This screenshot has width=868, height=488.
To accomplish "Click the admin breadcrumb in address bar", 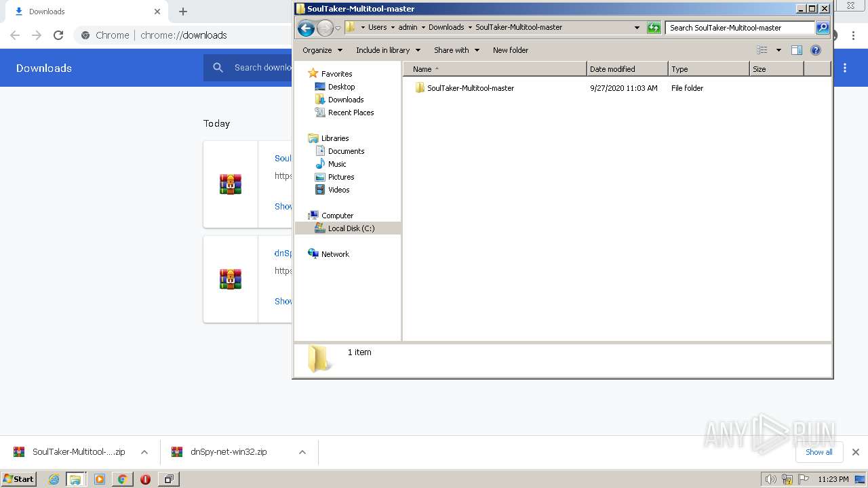I will click(x=408, y=28).
